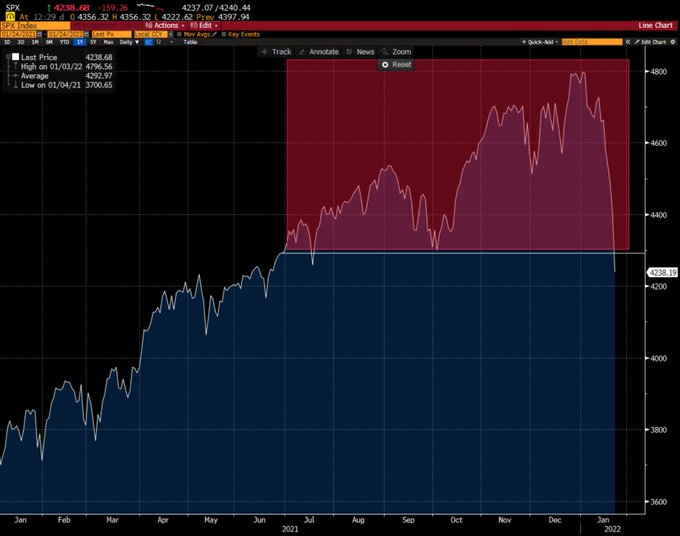680x536 pixels.
Task: Click the 4238.19 price axis label
Action: [x=662, y=273]
